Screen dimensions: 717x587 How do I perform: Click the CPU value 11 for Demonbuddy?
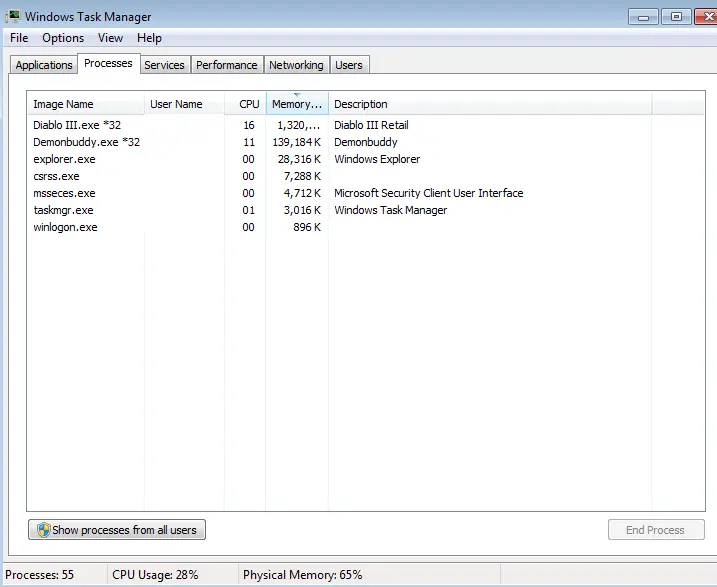(249, 142)
